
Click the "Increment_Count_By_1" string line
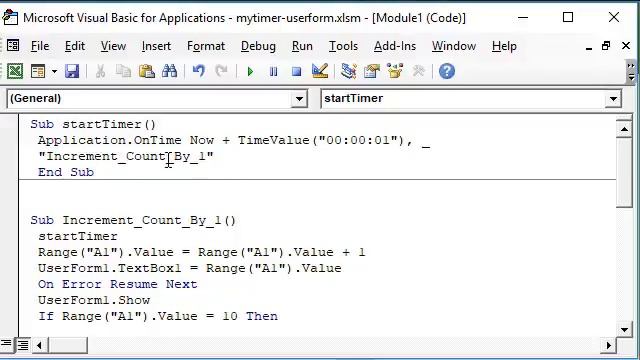click(x=126, y=156)
